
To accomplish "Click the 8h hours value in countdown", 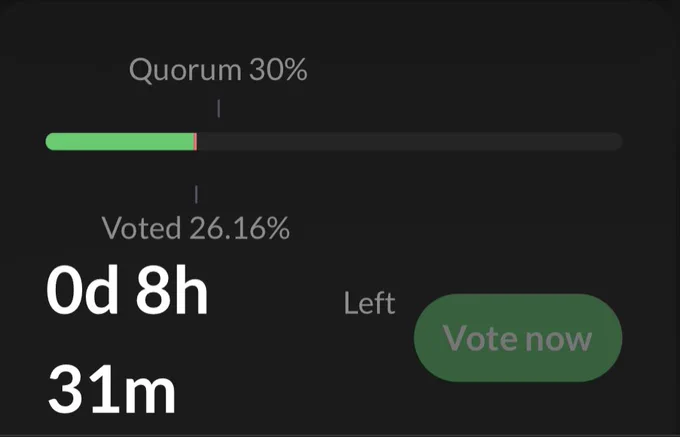I will coord(172,290).
